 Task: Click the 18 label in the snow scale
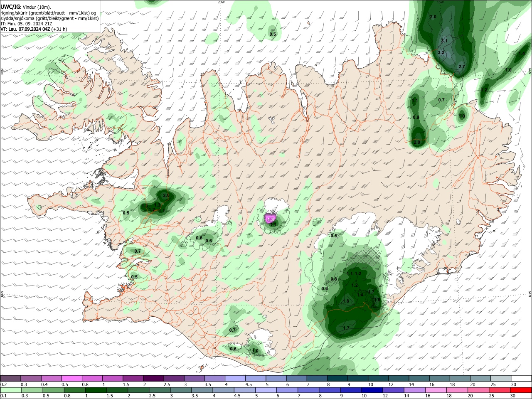452,384
